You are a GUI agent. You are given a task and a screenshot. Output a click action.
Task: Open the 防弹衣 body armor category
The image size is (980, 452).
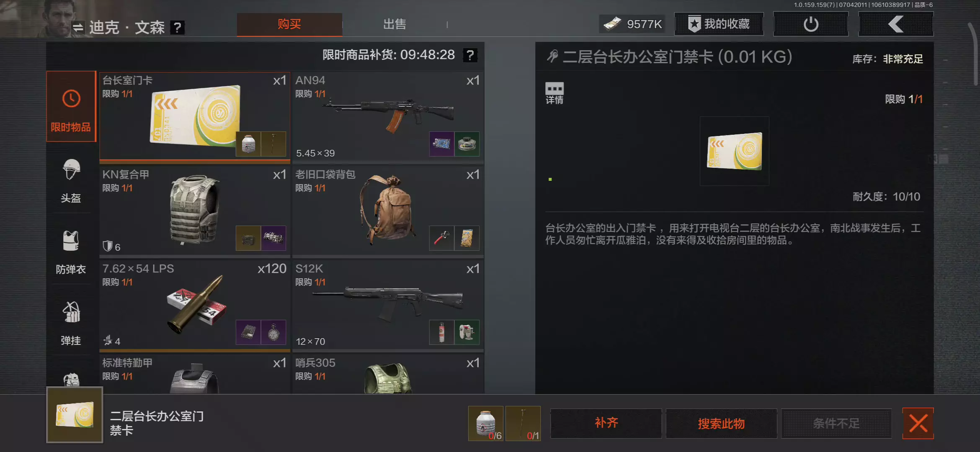[x=71, y=252]
